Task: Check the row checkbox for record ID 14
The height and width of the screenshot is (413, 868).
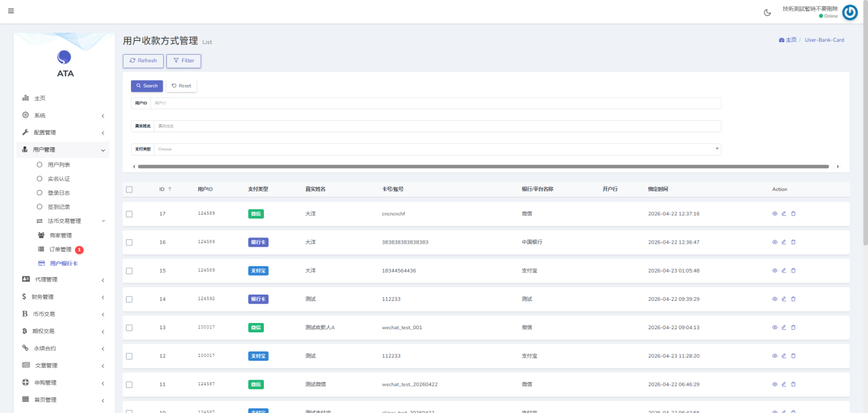Action: coord(129,298)
